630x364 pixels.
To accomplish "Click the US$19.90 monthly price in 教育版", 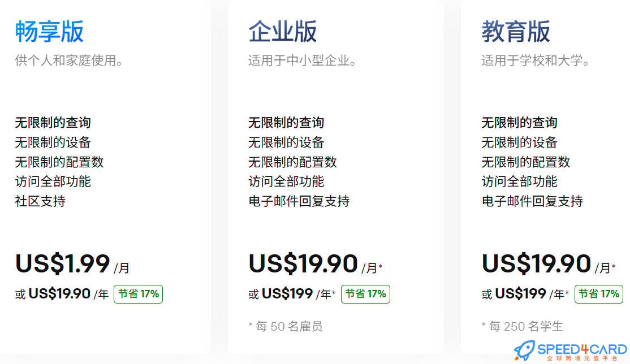I will point(536,264).
